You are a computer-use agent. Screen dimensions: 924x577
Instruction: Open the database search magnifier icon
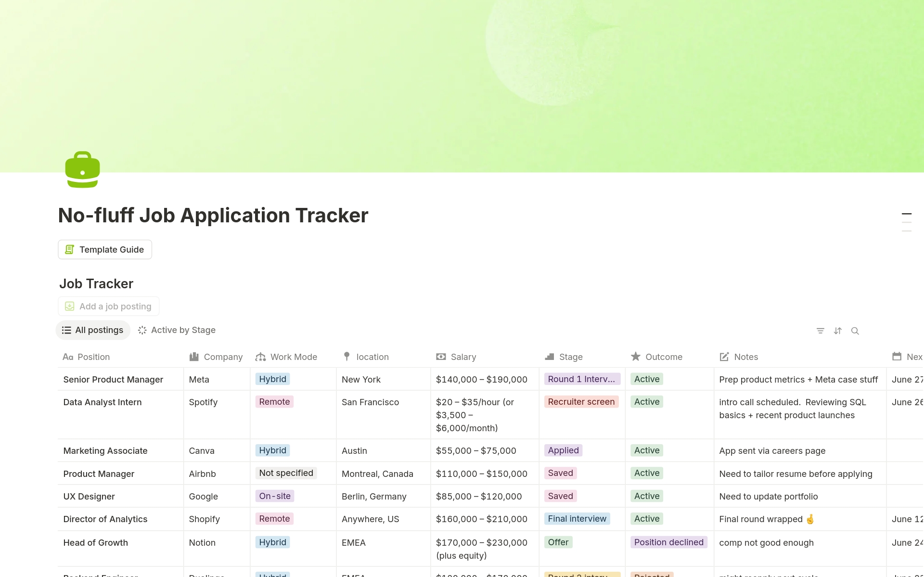point(855,331)
